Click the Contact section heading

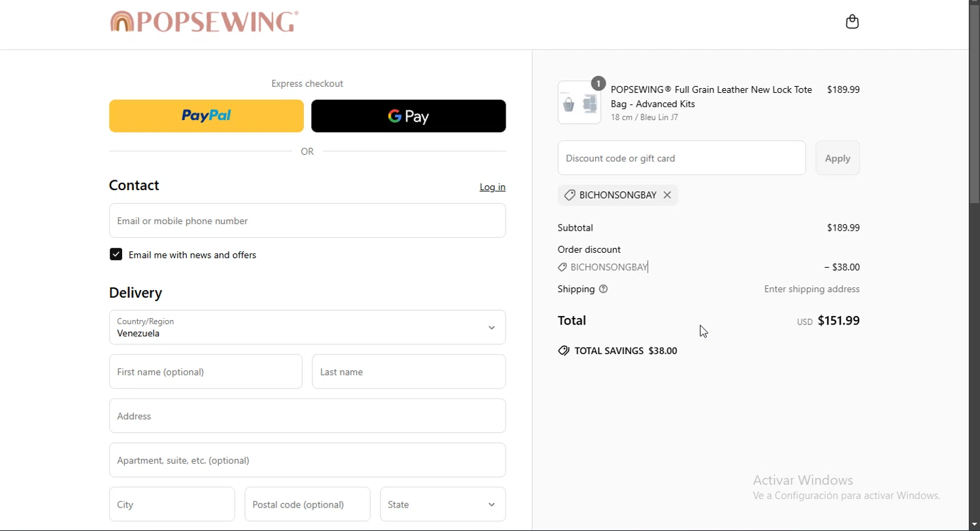pos(135,185)
